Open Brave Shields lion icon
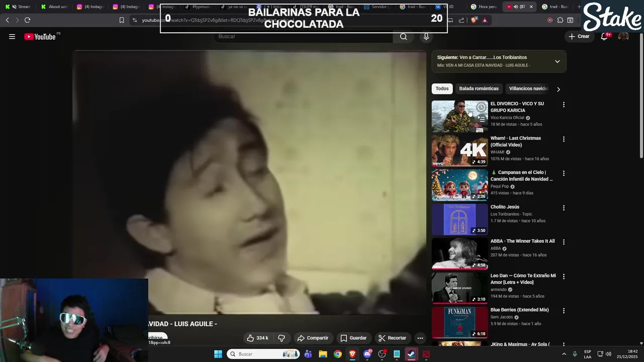The height and width of the screenshot is (362, 644). click(x=474, y=20)
